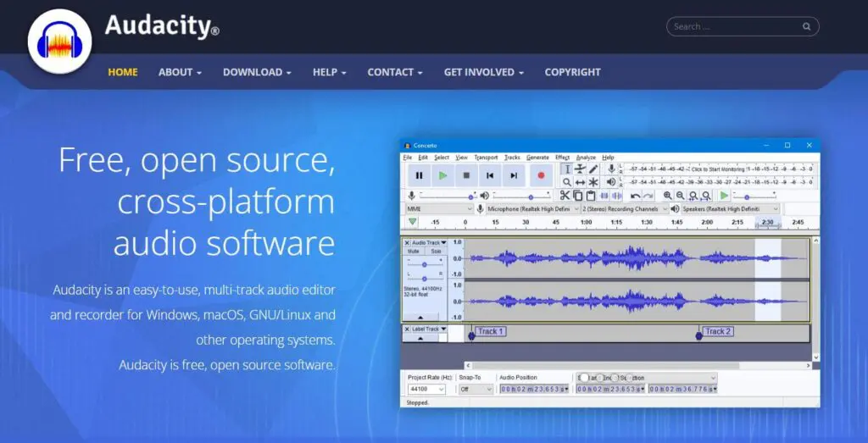868x443 pixels.
Task: Click the Copy icon in edit toolbar
Action: coord(578,195)
